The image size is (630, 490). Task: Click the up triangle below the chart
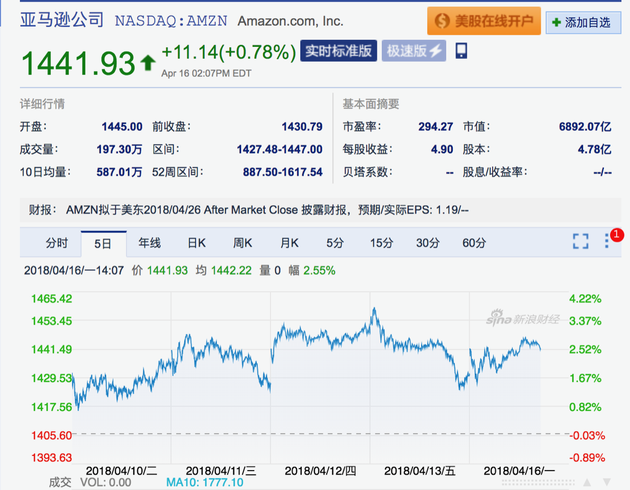(x=587, y=482)
